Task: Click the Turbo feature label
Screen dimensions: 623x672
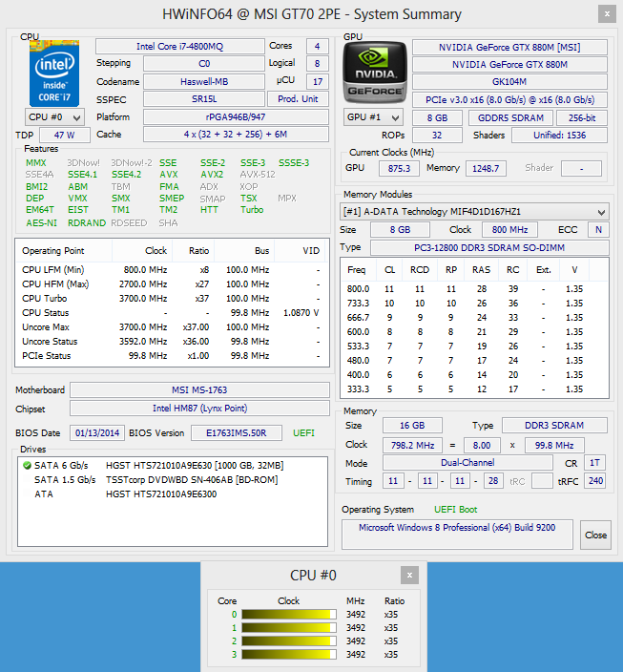Action: [x=252, y=210]
